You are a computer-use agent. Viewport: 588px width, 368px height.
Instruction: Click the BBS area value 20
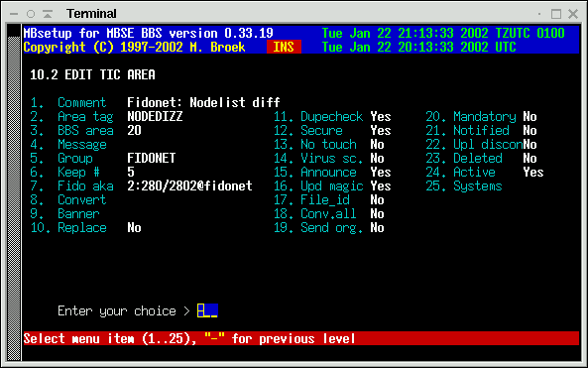[x=134, y=131]
